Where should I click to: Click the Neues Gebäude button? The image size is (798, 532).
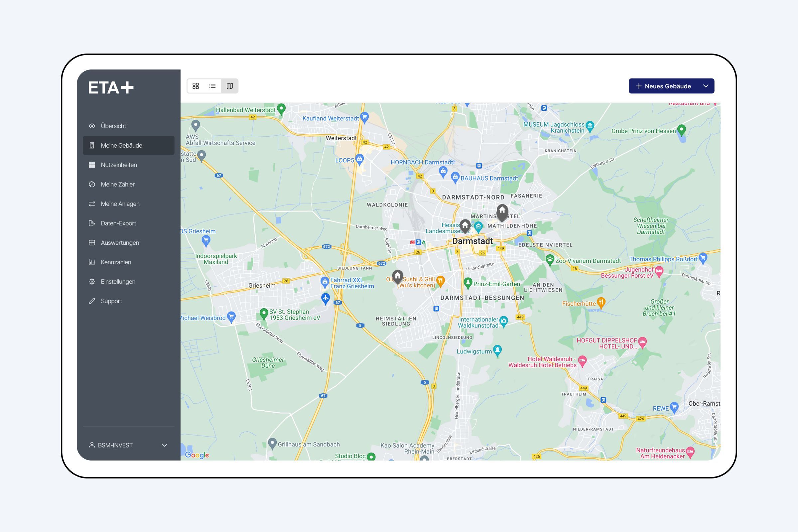(663, 86)
